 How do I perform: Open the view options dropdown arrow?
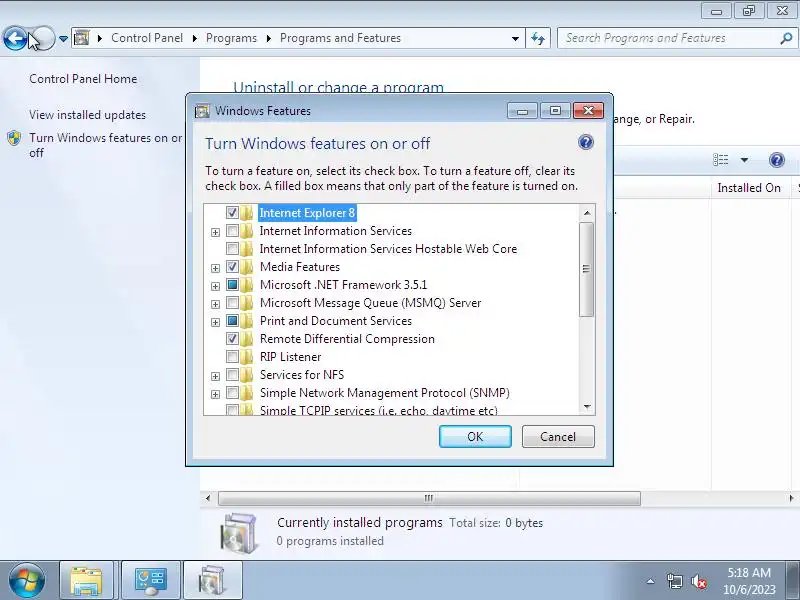(x=744, y=160)
